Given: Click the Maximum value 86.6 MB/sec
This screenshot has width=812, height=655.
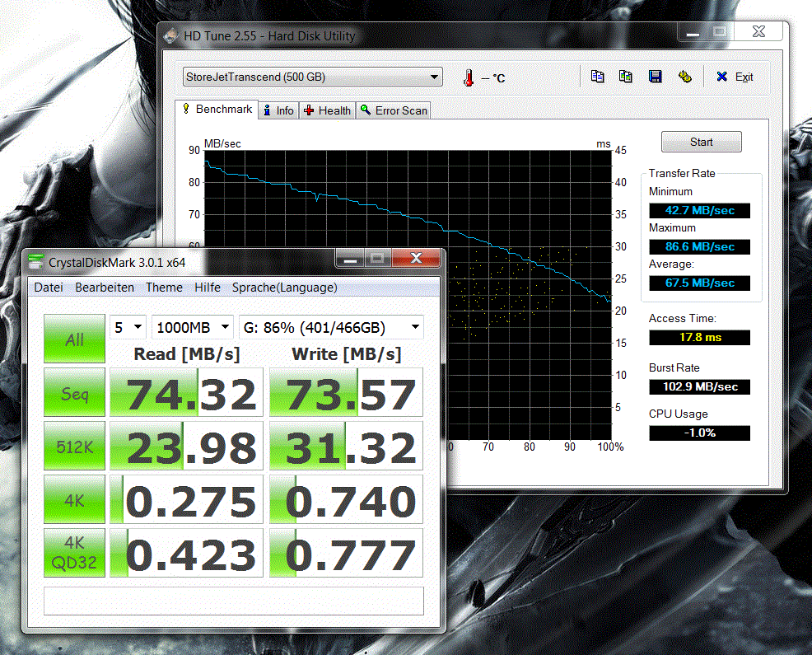Looking at the screenshot, I should click(x=700, y=246).
